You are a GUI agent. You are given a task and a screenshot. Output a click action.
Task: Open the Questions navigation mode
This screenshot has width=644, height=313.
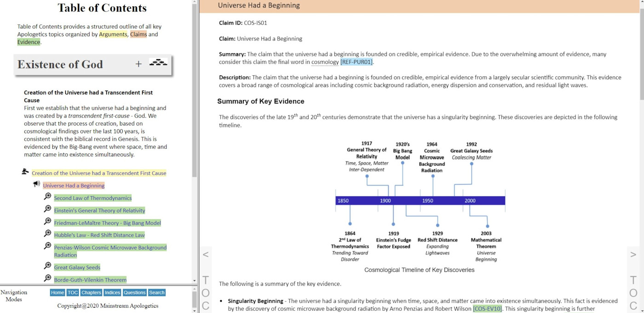click(135, 292)
